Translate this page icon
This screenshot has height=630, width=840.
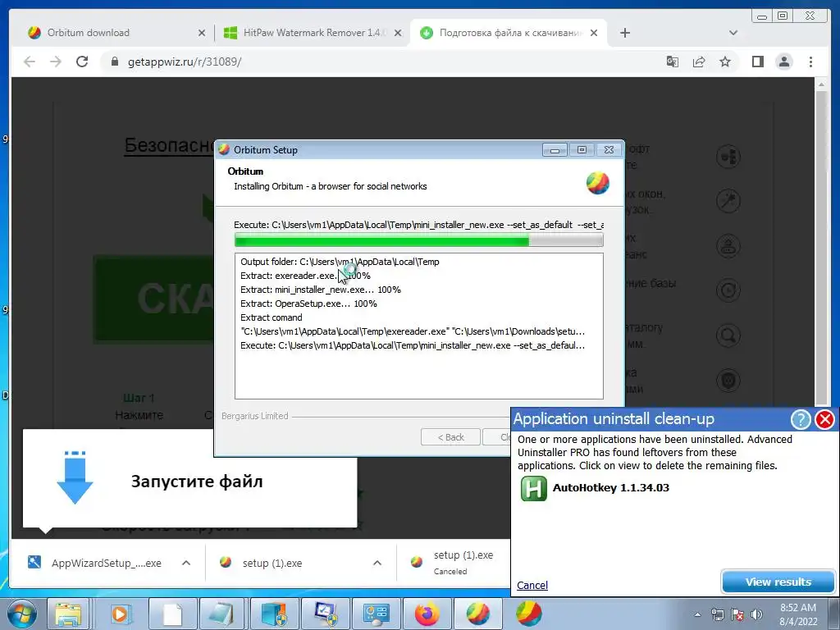(x=673, y=62)
